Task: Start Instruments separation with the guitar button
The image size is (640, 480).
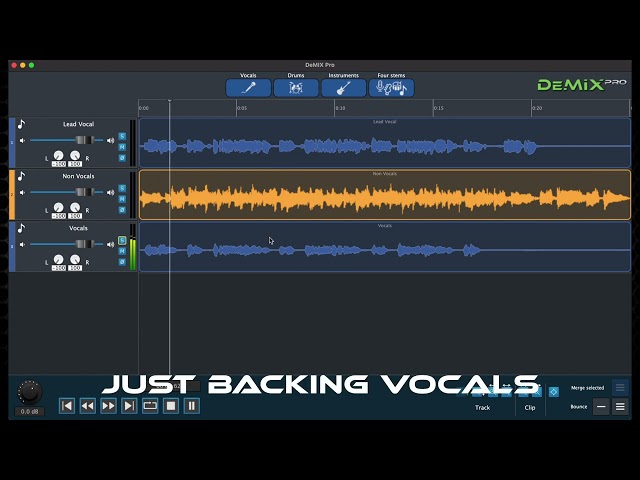Action: [344, 88]
